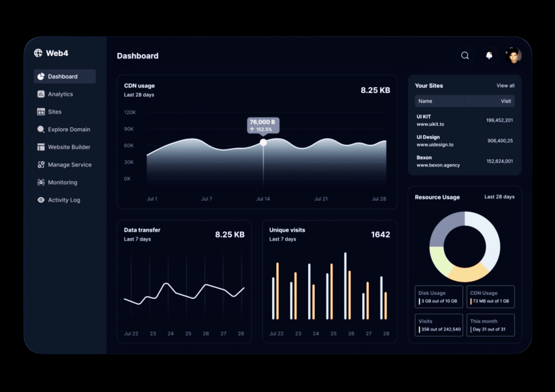
Task: Click the Explore Domain search icon
Action: 41,129
